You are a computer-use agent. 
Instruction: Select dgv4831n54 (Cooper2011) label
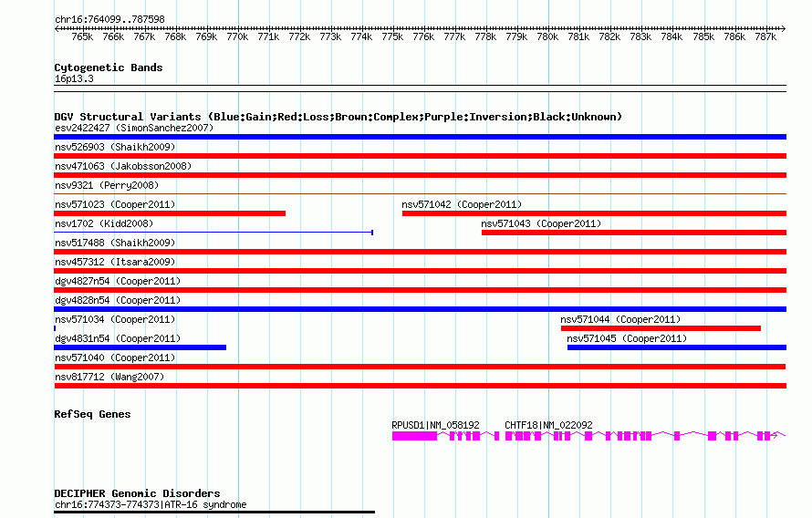click(118, 338)
